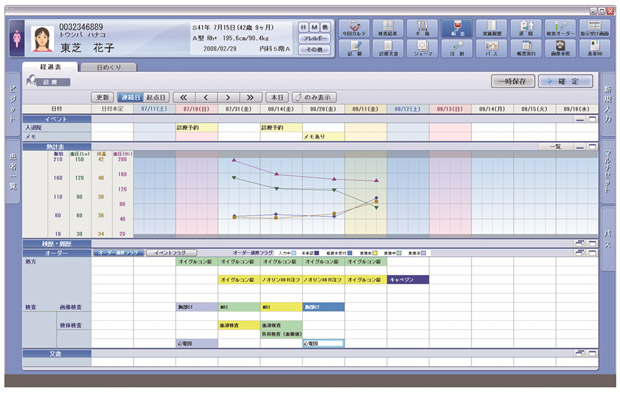Screen dimensions: 620x393
Task: Click the patient photo thumbnail
Action: click(x=42, y=39)
